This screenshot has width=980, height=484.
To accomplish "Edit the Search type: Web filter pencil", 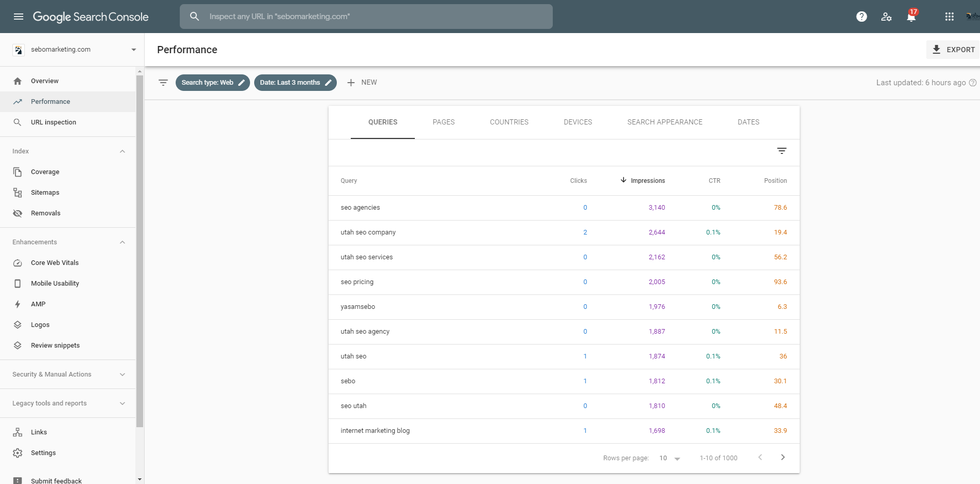I will pos(241,83).
